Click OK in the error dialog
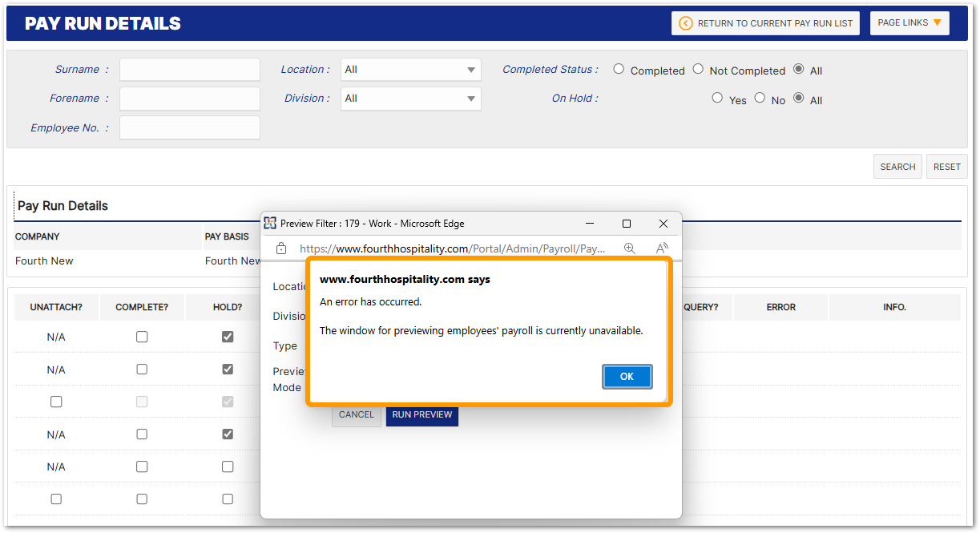The height and width of the screenshot is (533, 980). tap(627, 377)
